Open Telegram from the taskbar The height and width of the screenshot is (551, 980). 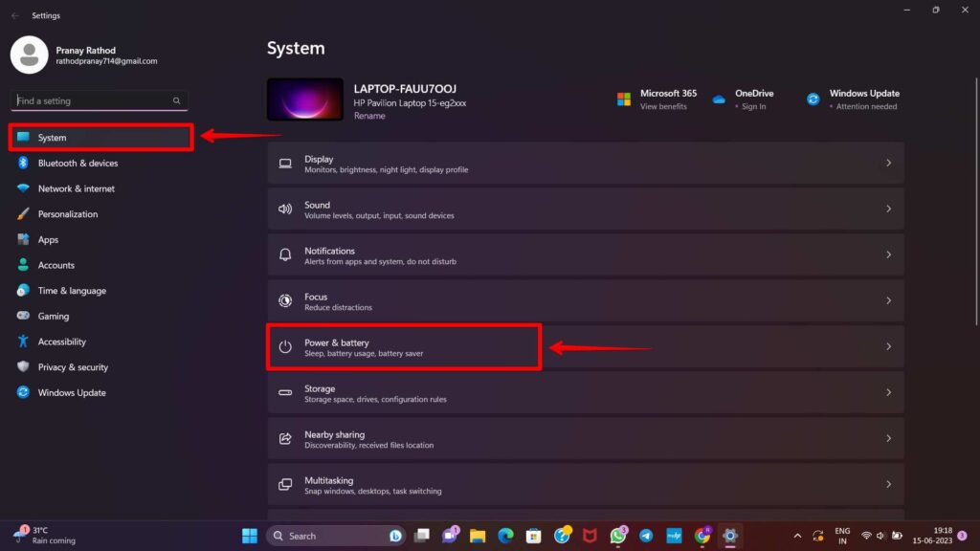645,536
